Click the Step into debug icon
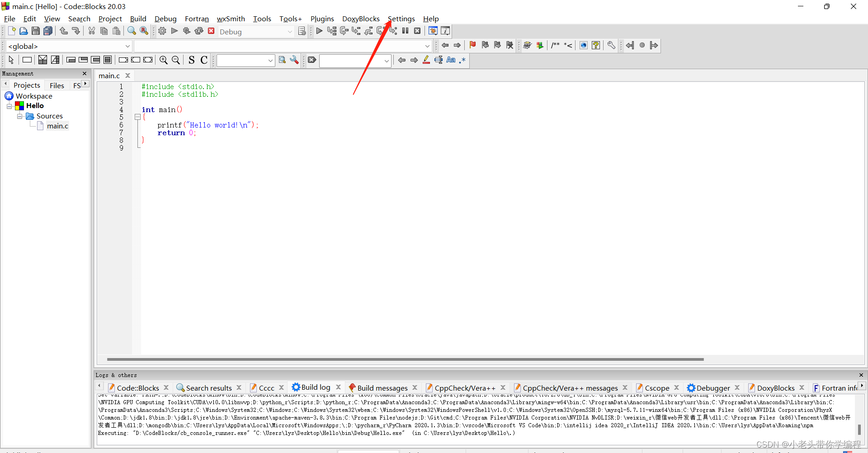 pyautogui.click(x=356, y=31)
